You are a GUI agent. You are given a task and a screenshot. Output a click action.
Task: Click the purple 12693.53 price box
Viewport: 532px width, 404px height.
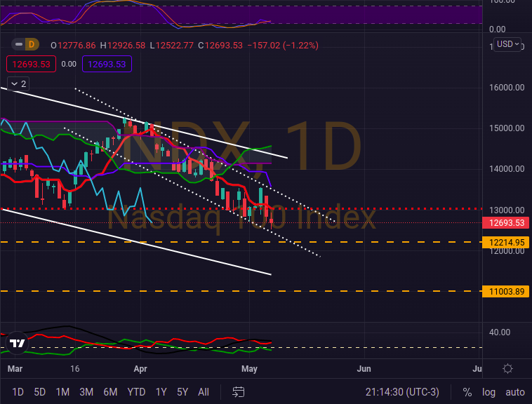pyautogui.click(x=107, y=64)
